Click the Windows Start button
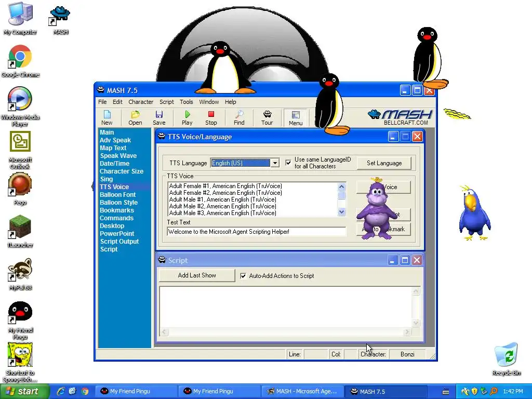This screenshot has width=532, height=399. pos(24,391)
